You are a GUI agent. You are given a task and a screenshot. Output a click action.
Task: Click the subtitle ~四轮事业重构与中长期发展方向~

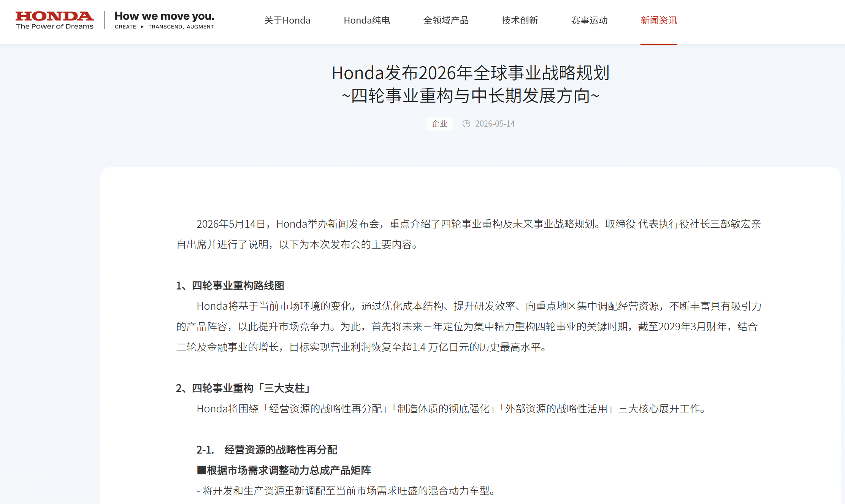[471, 95]
